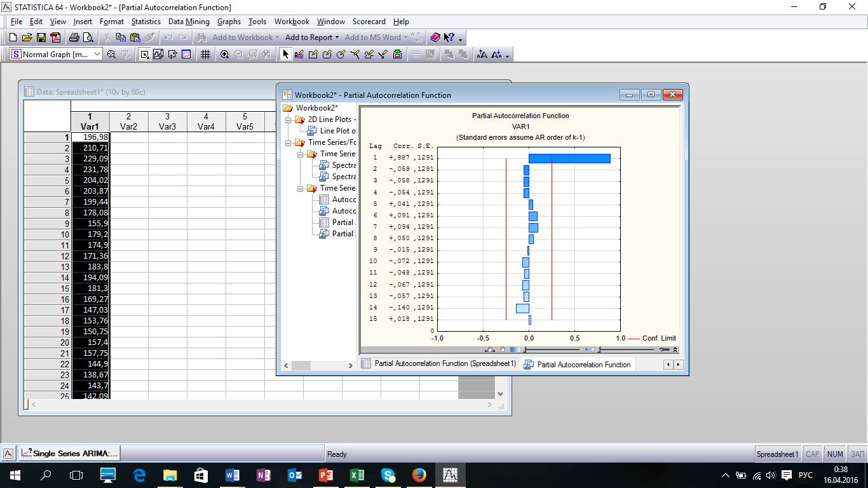Image resolution: width=868 pixels, height=488 pixels.
Task: Click the open folder icon in toolbar
Action: point(27,37)
